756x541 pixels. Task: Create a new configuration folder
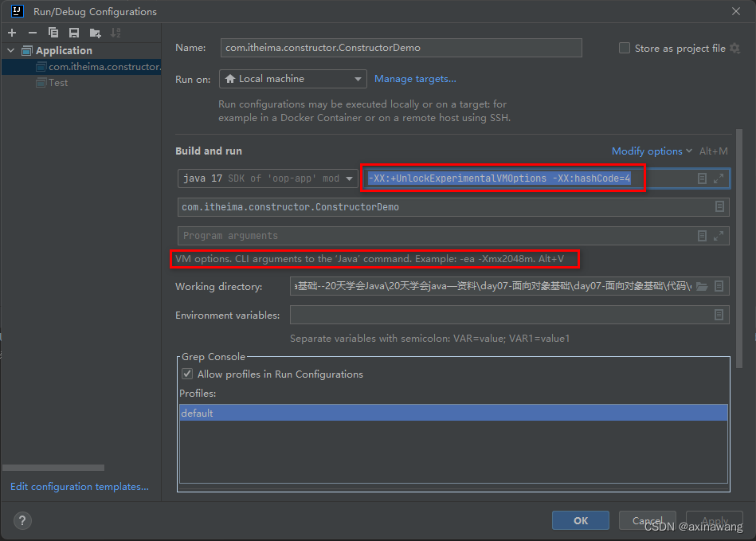95,33
